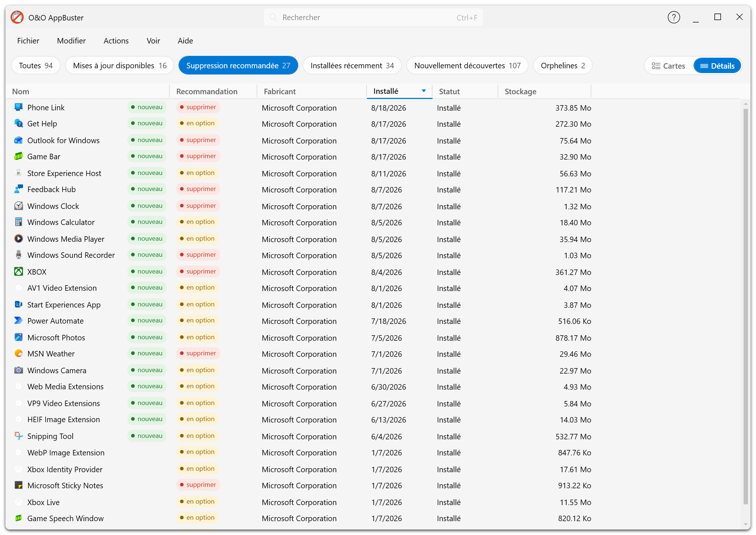Click the Store Experience Host icon
Image resolution: width=756 pixels, height=535 pixels.
(18, 173)
